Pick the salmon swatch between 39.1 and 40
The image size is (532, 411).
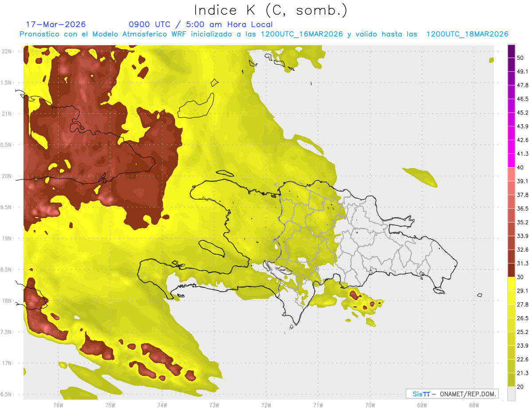pos(511,174)
